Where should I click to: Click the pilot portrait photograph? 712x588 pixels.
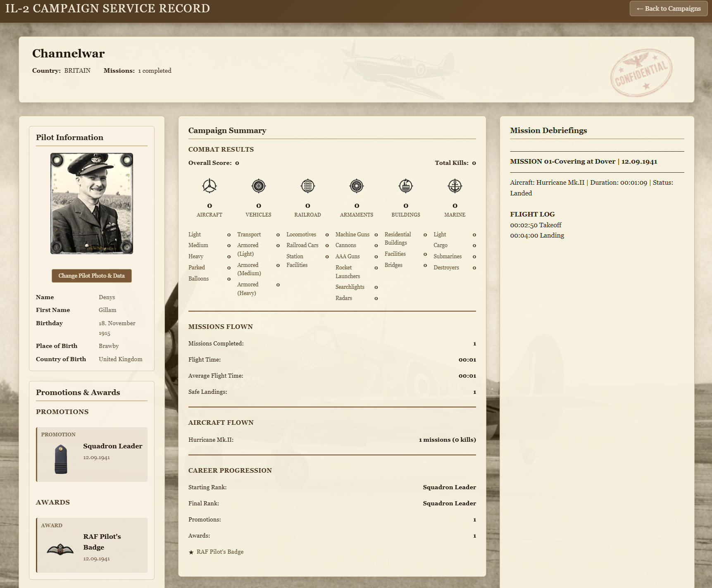click(x=92, y=203)
